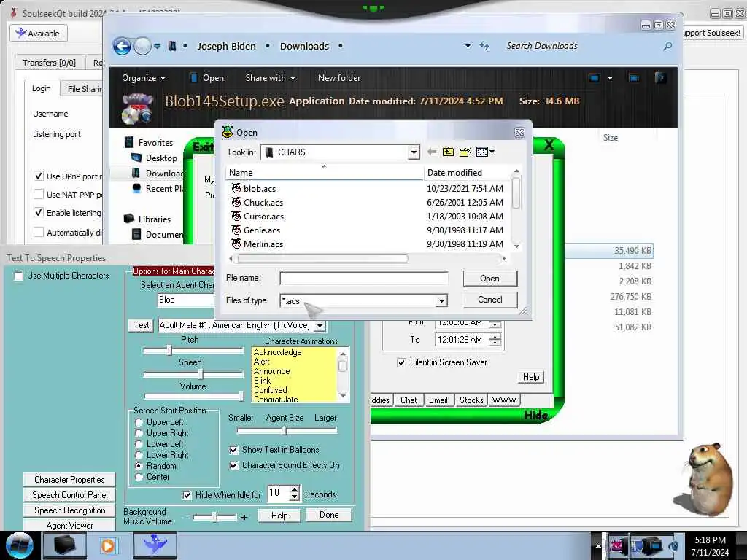747x560 pixels.
Task: Click the Done button
Action: 329,515
